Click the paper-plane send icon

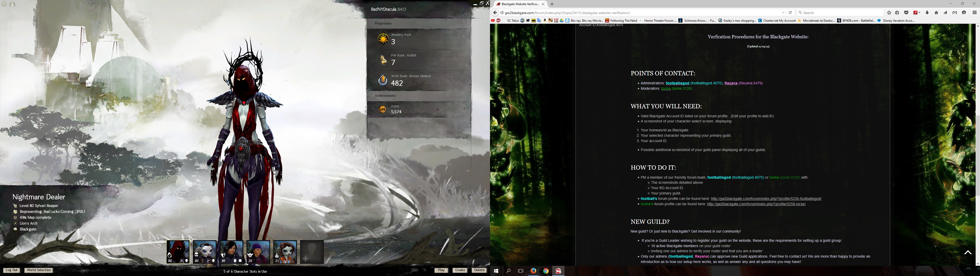945,13
